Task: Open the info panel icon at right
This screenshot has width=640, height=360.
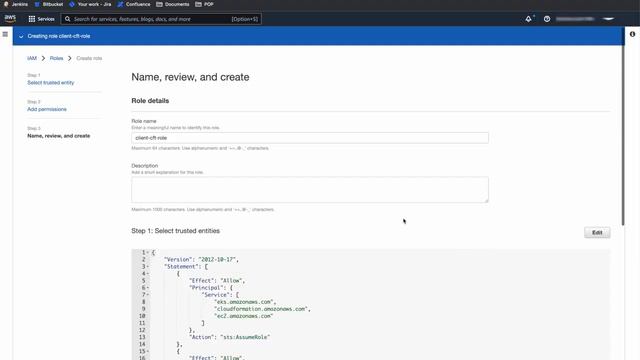Action: 632,34
